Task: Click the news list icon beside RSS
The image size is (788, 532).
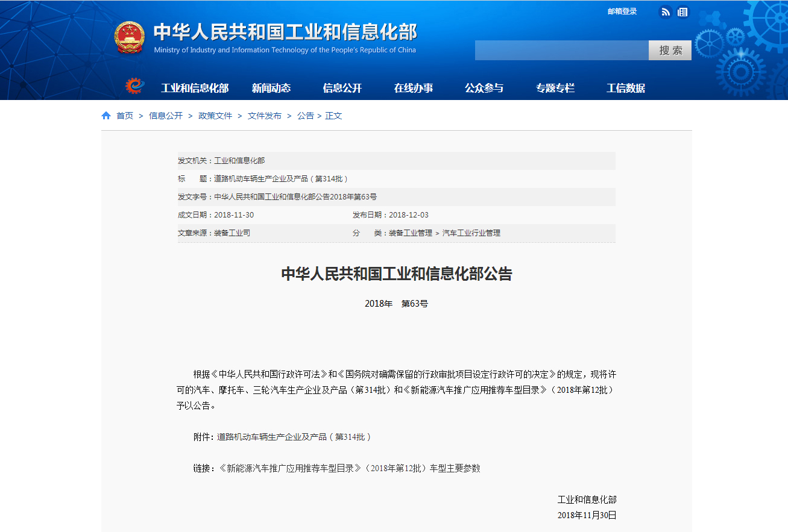Action: tap(682, 12)
